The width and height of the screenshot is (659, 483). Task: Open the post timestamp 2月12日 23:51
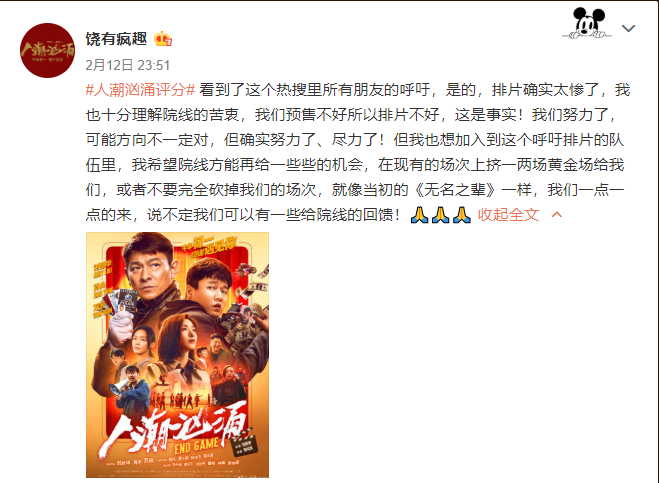128,65
